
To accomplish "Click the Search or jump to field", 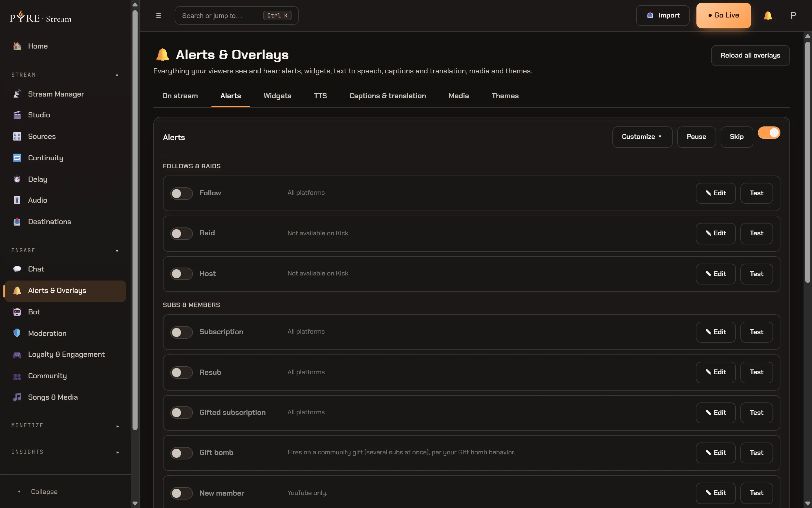I will pos(237,16).
